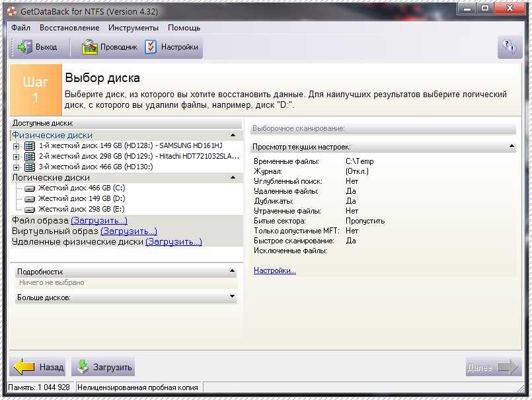
Task: Select the Hitachi HDT721032SLA disk row
Action: pos(139,156)
